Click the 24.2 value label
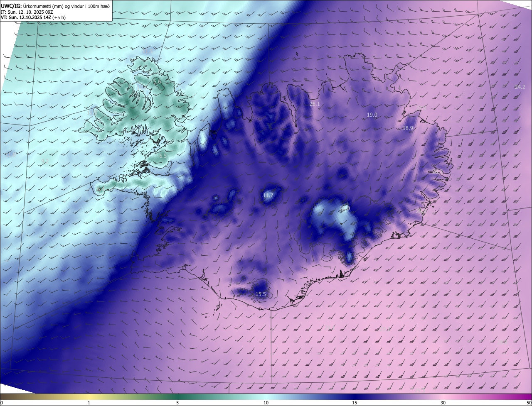The image size is (532, 406). pyautogui.click(x=520, y=87)
